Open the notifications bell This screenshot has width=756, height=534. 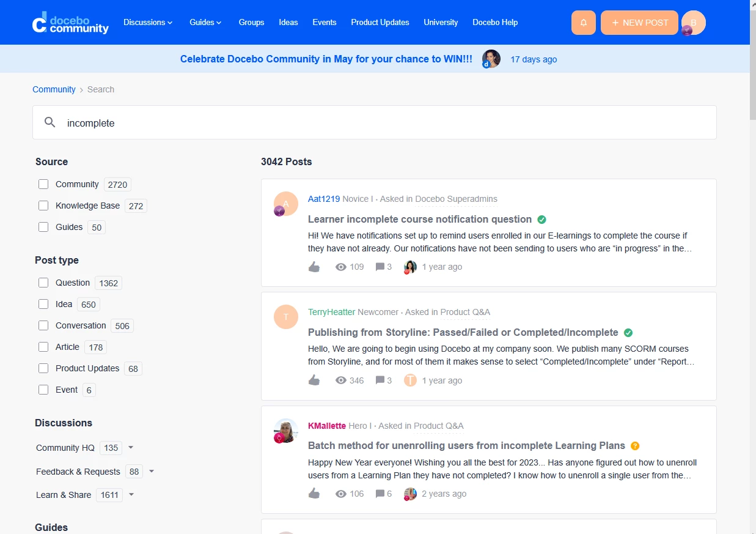[x=584, y=23]
